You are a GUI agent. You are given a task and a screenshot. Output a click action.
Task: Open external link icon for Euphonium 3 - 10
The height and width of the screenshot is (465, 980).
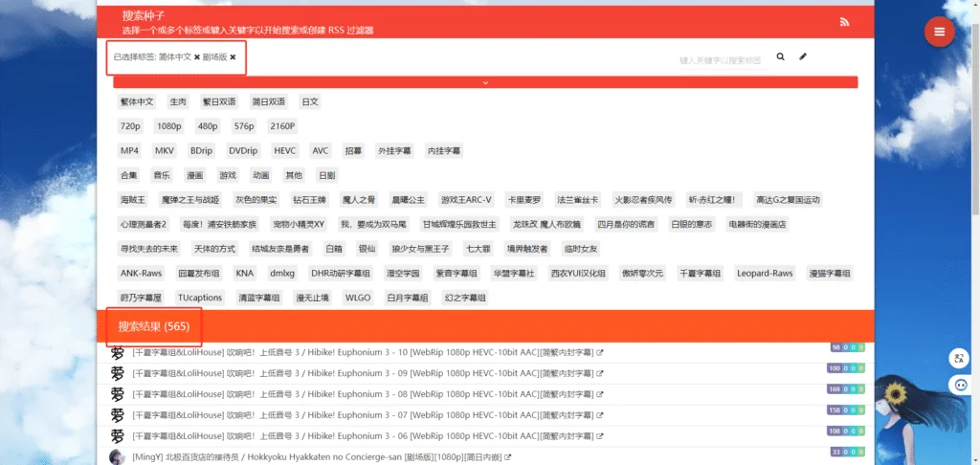pos(600,353)
